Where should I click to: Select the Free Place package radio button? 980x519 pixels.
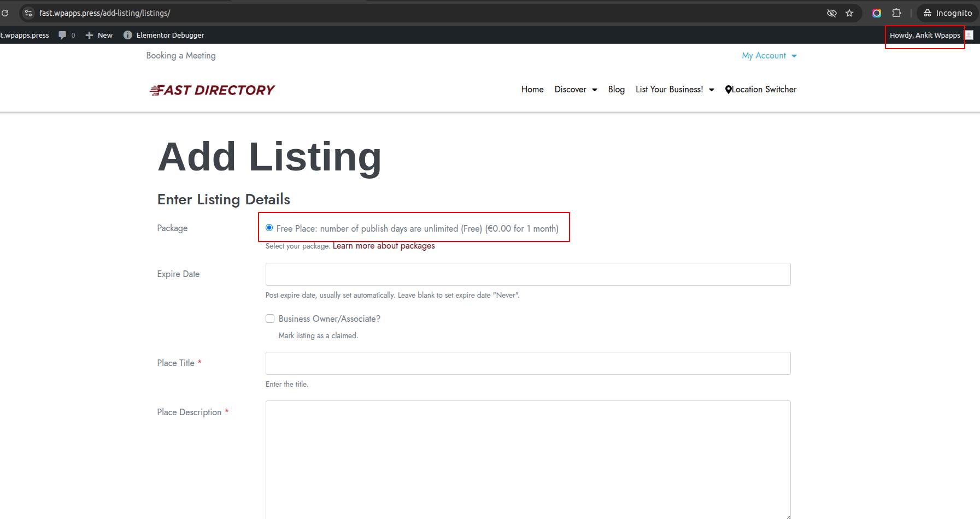pos(269,228)
